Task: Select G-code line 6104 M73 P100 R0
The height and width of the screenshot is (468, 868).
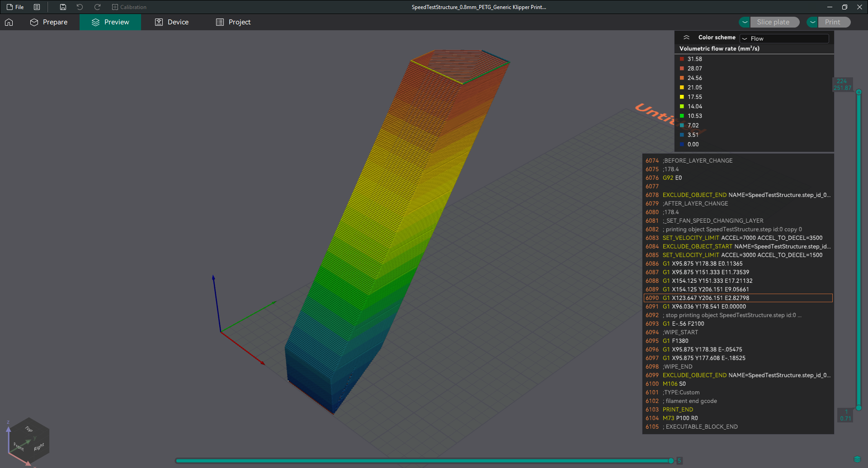Action: (738, 418)
